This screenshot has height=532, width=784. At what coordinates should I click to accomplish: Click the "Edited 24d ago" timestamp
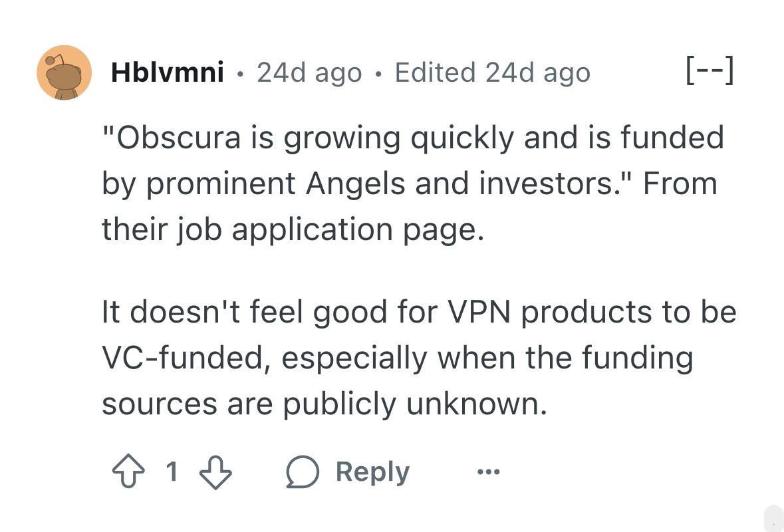point(492,72)
